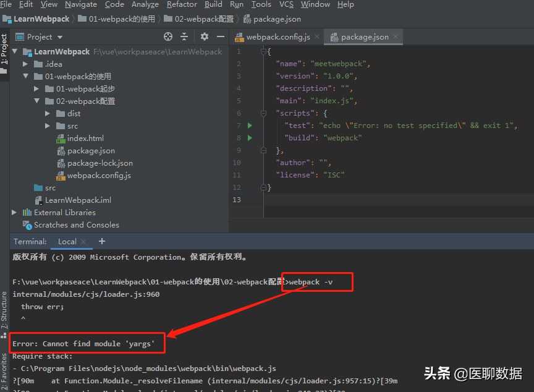Switch to the webpack.config.js tab
This screenshot has height=392, width=534.
tap(277, 37)
